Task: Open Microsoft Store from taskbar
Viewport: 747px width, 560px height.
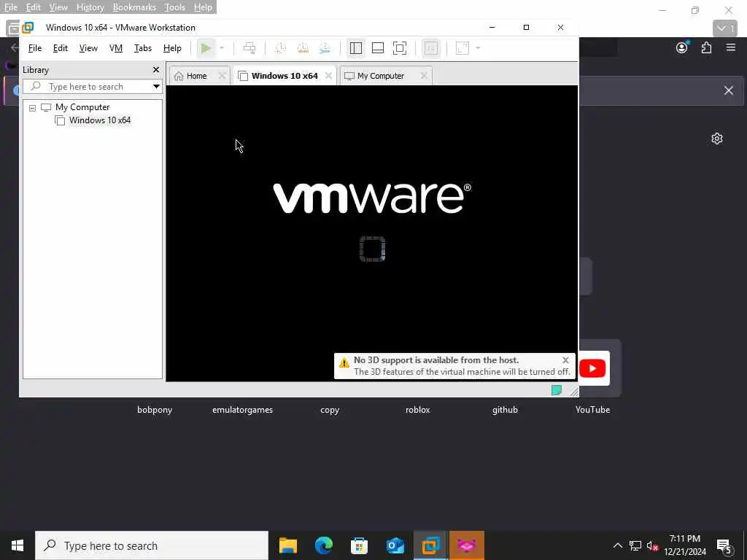Action: [359, 545]
